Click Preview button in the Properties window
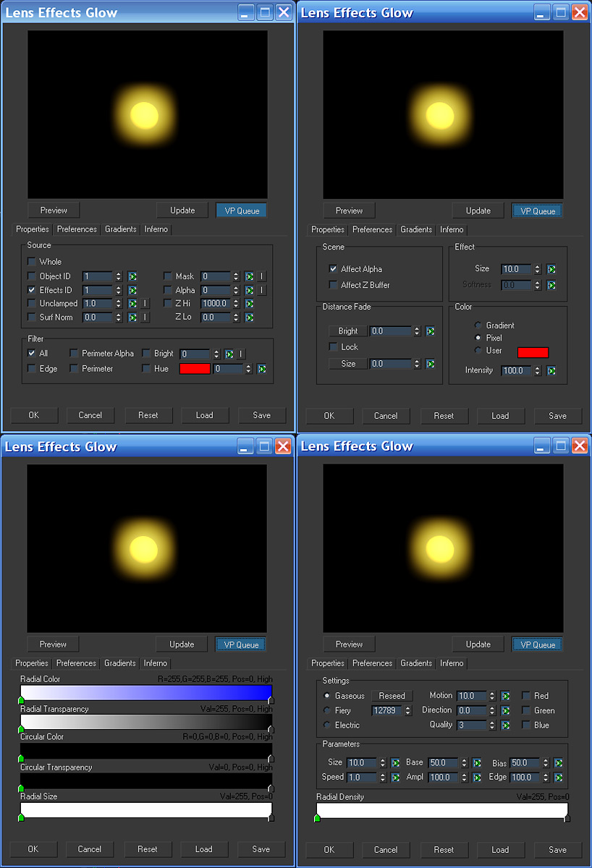Viewport: 592px width, 868px height. [54, 210]
